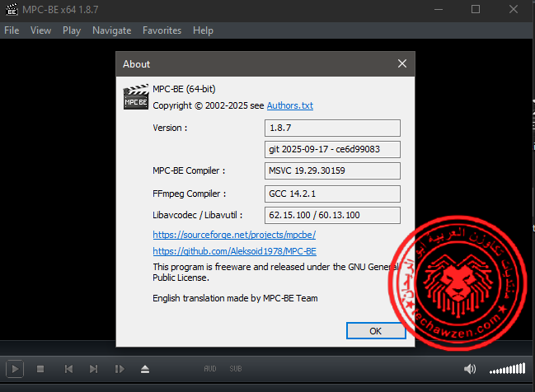535x392 pixels.
Task: Click the GCC 14.2.1 field
Action: (x=332, y=194)
